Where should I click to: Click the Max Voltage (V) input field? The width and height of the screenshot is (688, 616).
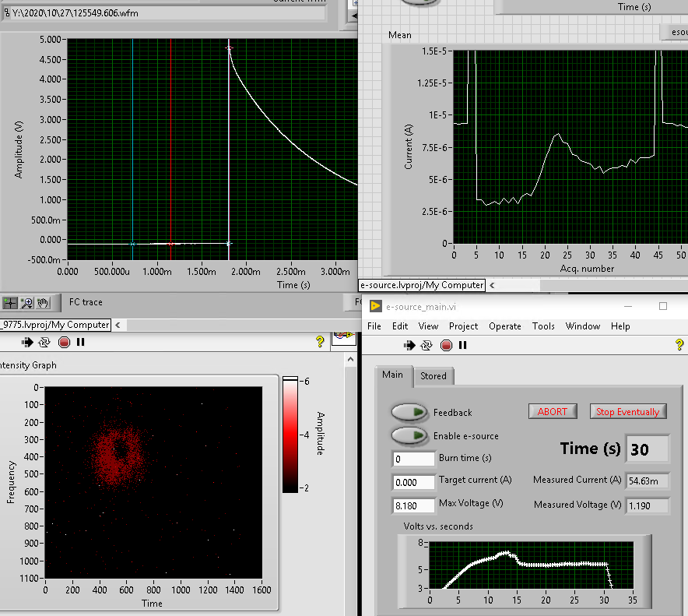(414, 505)
